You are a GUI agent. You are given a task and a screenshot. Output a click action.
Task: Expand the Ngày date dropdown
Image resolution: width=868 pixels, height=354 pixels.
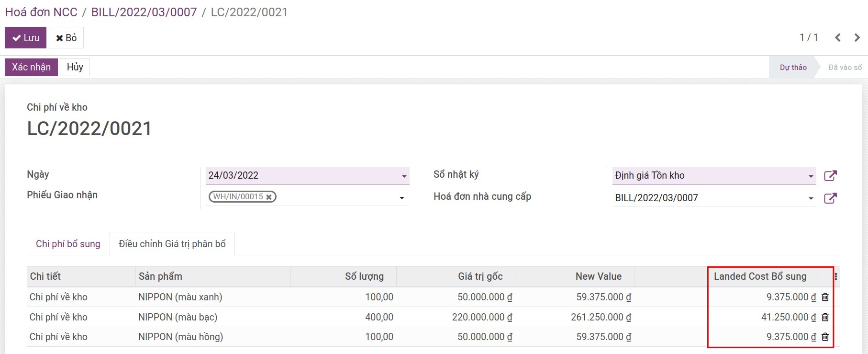coord(404,176)
